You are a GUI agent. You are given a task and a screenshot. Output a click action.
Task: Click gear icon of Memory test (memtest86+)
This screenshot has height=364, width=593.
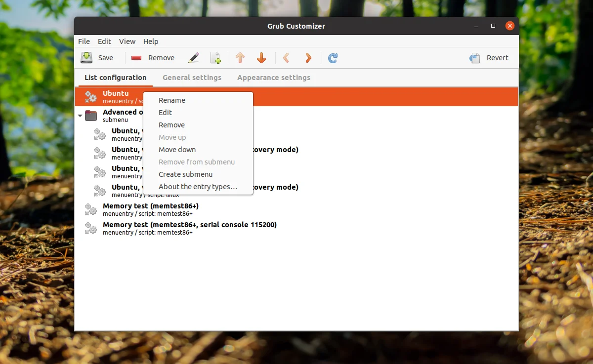coord(90,209)
